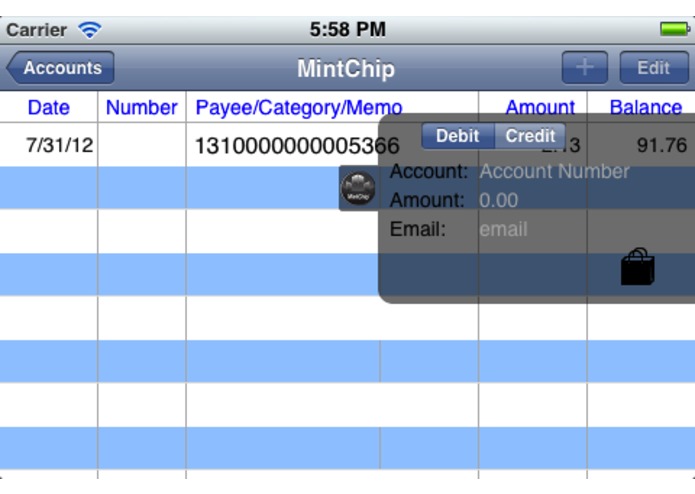Tap the Edit button
Image resolution: width=695 pixels, height=494 pixels.
click(654, 67)
